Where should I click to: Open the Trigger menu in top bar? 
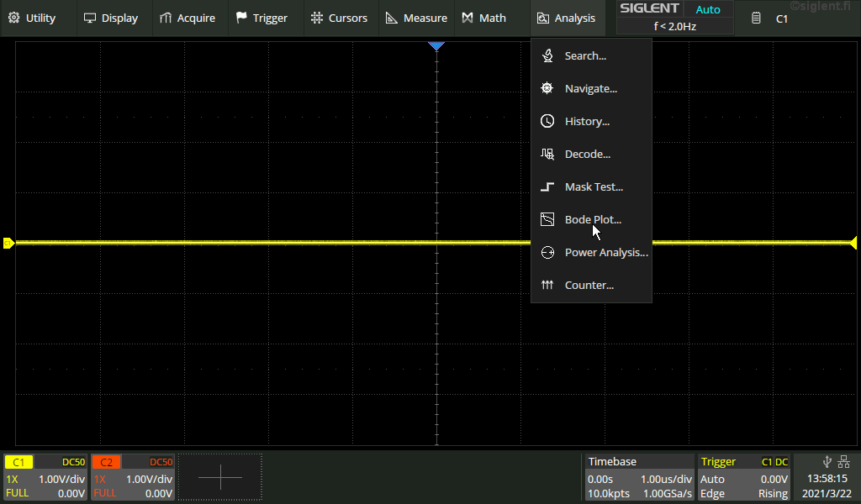point(261,18)
